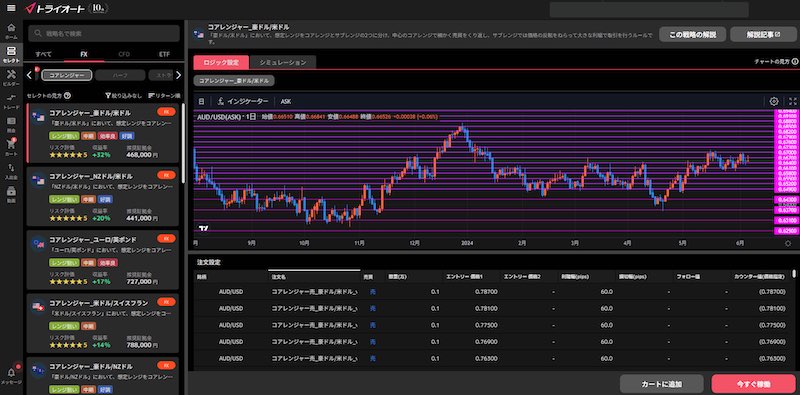Open the hamburger menu
The image size is (800, 395).
pyautogui.click(x=11, y=8)
